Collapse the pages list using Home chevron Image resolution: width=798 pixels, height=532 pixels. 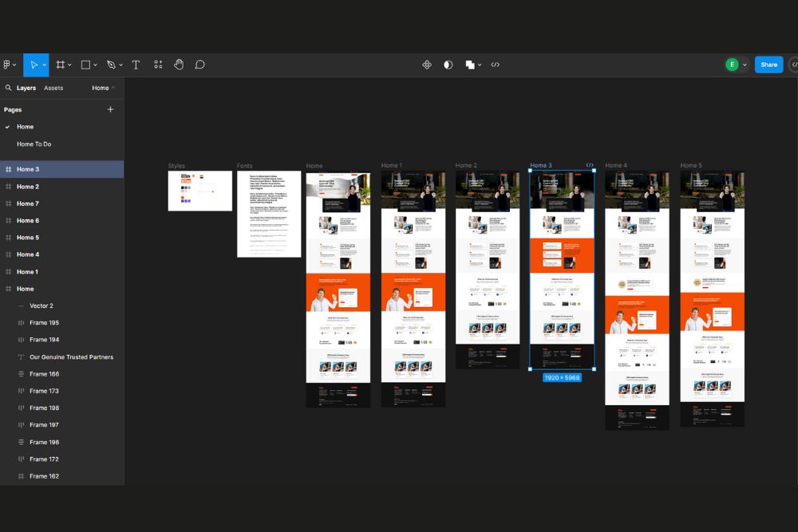[x=104, y=88]
